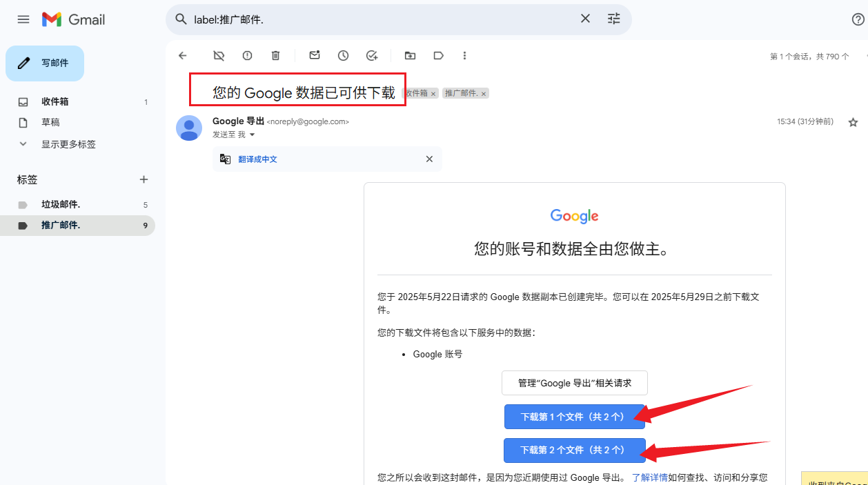The width and height of the screenshot is (868, 485).
Task: Move to folder icon
Action: 410,56
